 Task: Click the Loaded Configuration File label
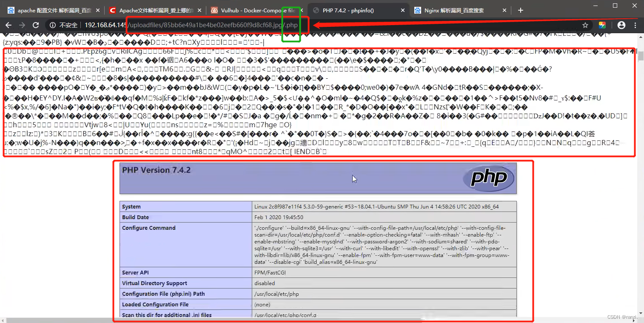[x=155, y=305]
